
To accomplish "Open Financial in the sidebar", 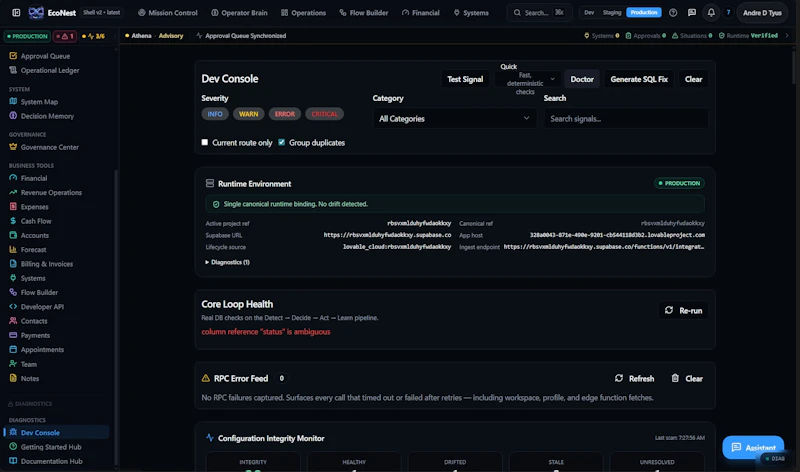I will [x=29, y=178].
